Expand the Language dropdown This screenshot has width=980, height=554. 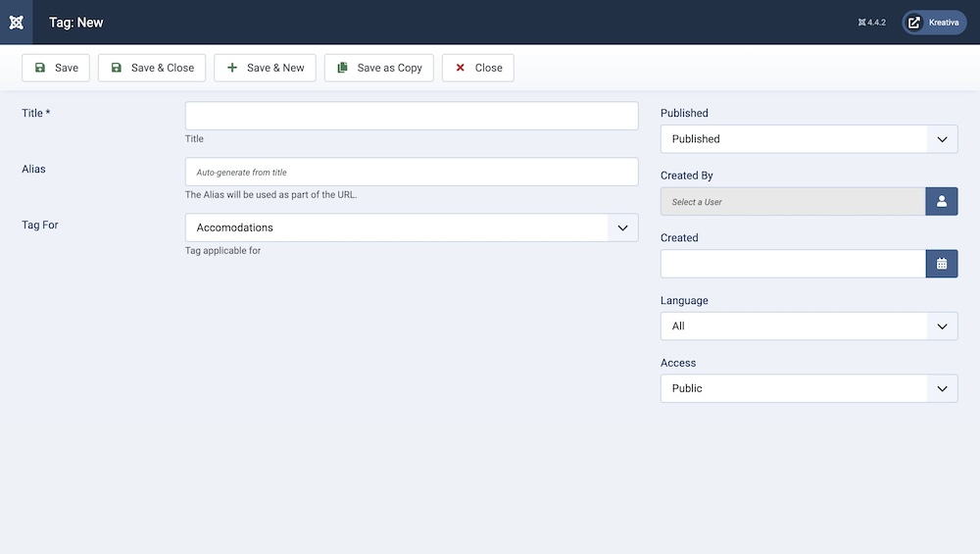(808, 327)
